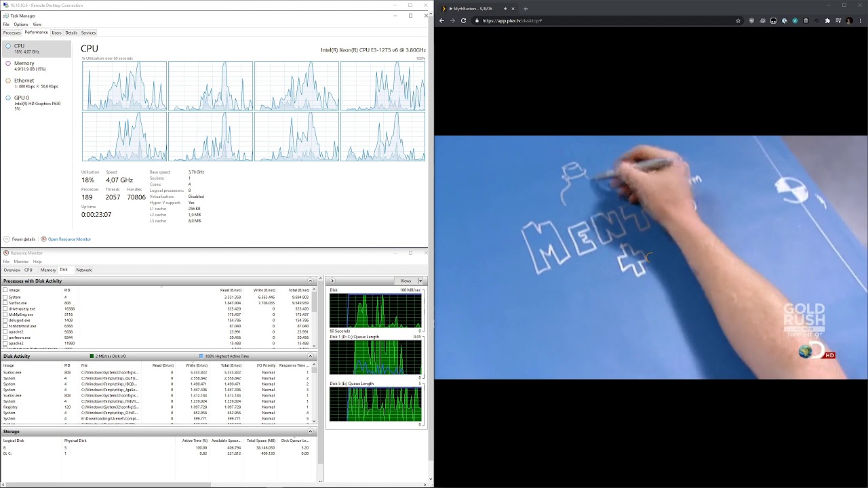Click the Resource Monitor title bar icon
Screen dimensions: 868x488
pos(5,253)
